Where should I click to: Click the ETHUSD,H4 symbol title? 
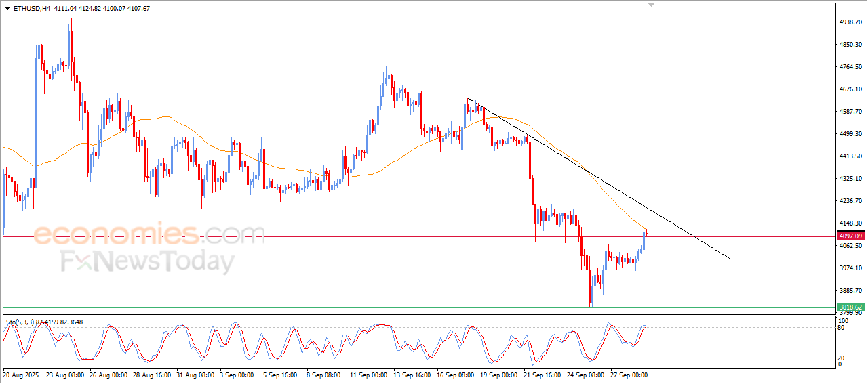tap(31, 9)
